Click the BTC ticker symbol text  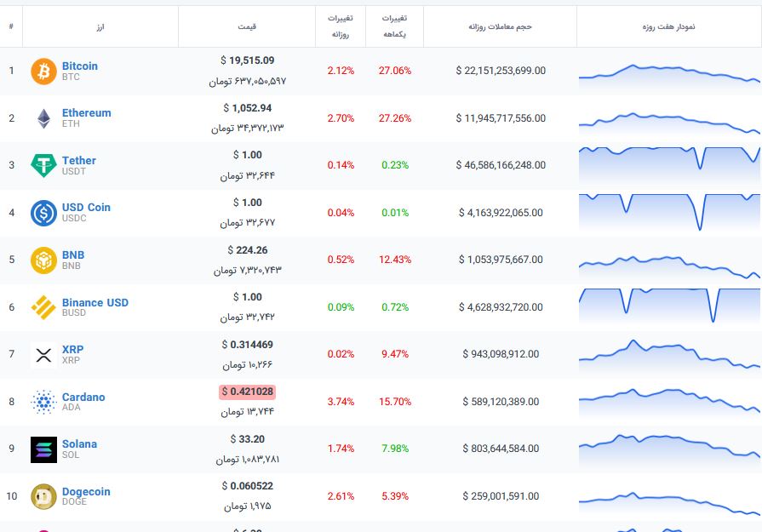(x=71, y=77)
